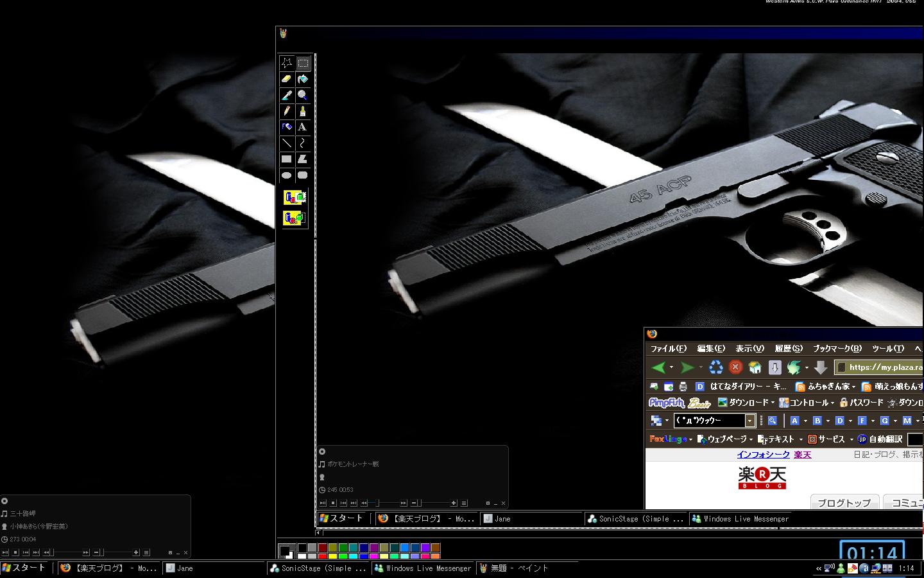Select the Rounded rectangle tool
This screenshot has height=578, width=924.
pyautogui.click(x=303, y=175)
